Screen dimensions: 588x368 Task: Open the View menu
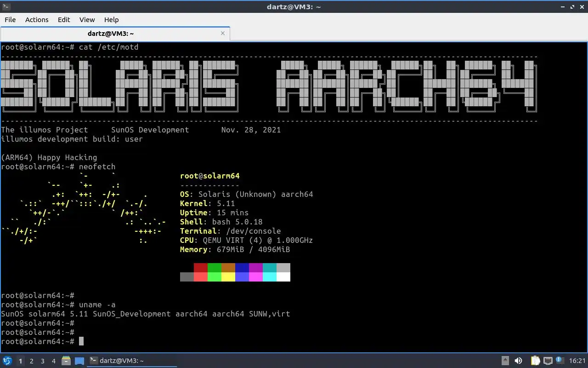87,19
